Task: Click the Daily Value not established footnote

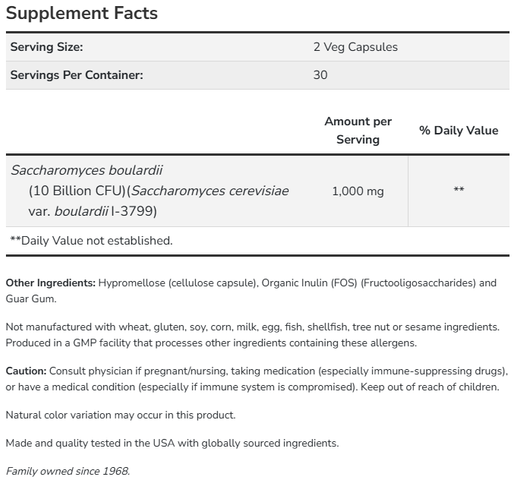Action: pos(91,241)
